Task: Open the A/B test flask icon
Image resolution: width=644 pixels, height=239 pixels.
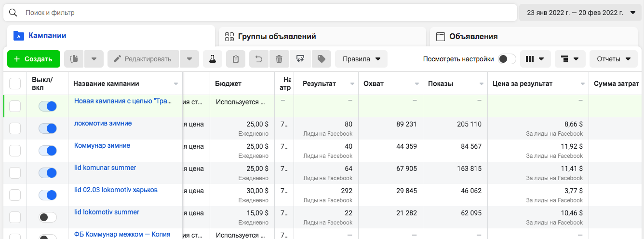Action: point(212,59)
